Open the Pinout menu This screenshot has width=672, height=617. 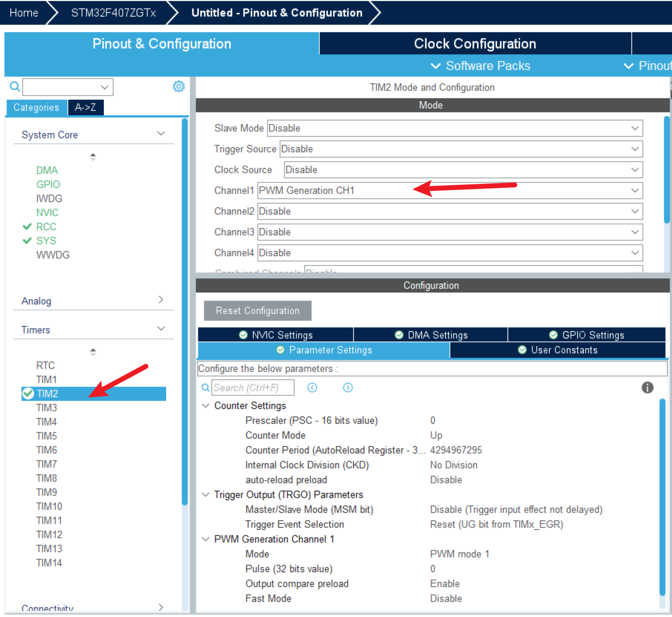(647, 66)
